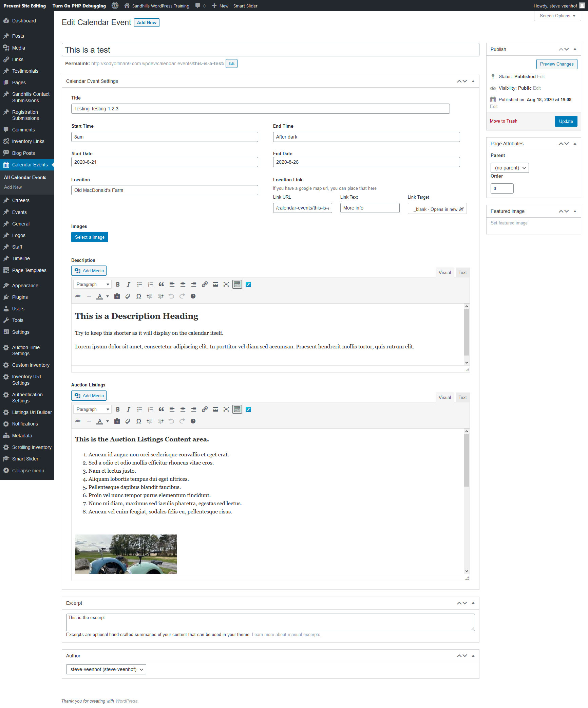Open the Author select dropdown
This screenshot has width=588, height=708.
point(106,669)
